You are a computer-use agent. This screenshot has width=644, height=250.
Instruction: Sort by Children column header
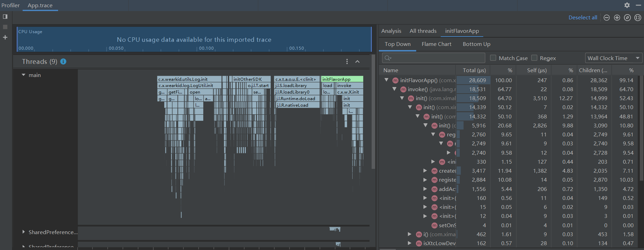coord(594,70)
